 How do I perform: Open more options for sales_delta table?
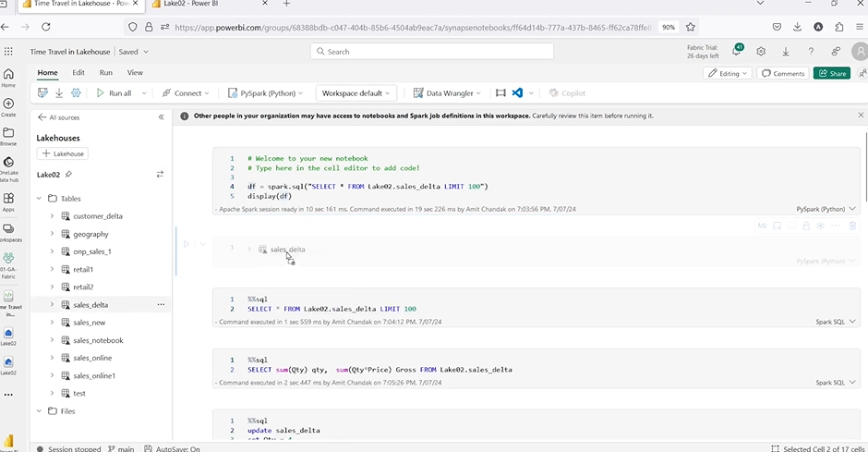click(161, 305)
